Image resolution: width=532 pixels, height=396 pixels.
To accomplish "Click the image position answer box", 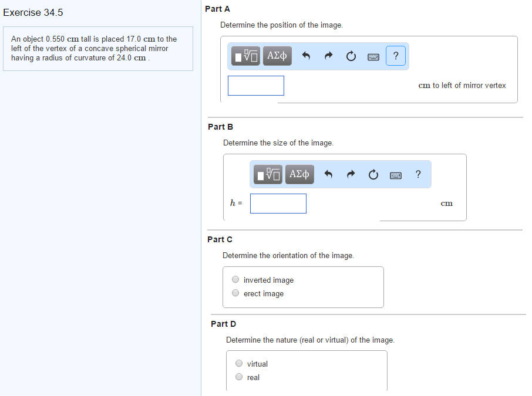I will point(256,86).
